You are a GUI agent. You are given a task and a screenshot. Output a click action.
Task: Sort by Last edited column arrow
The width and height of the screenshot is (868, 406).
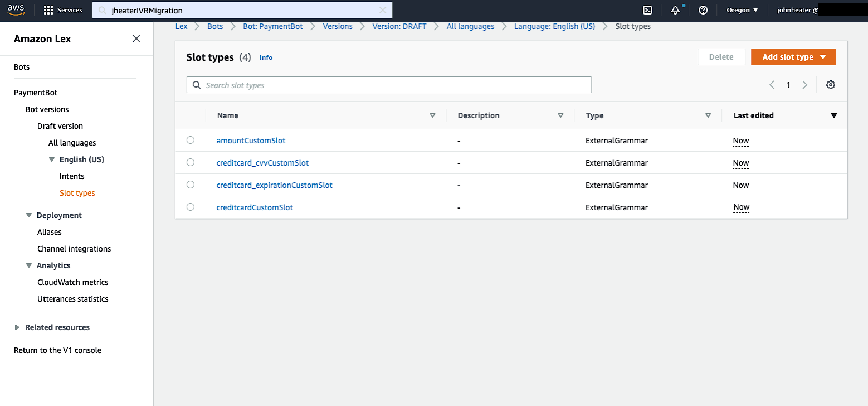click(x=834, y=115)
